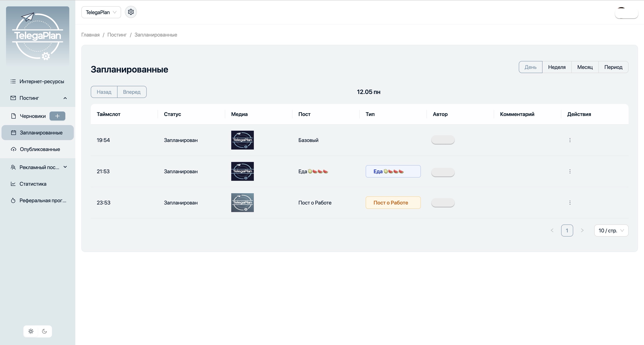Open actions menu for 23:53 post

click(x=570, y=202)
